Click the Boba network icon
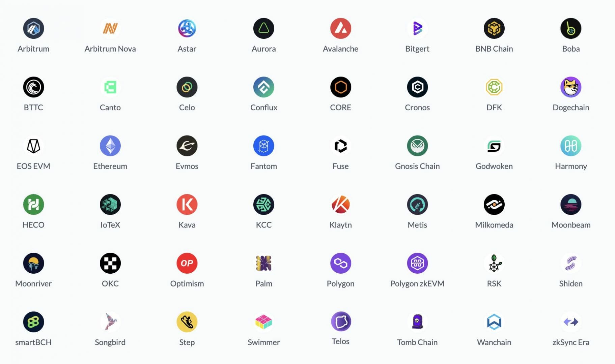Image resolution: width=615 pixels, height=364 pixels. click(571, 28)
